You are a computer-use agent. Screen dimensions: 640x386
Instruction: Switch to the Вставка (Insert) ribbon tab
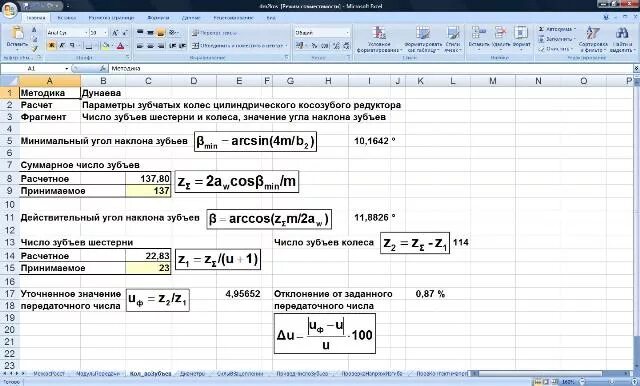pos(67,18)
